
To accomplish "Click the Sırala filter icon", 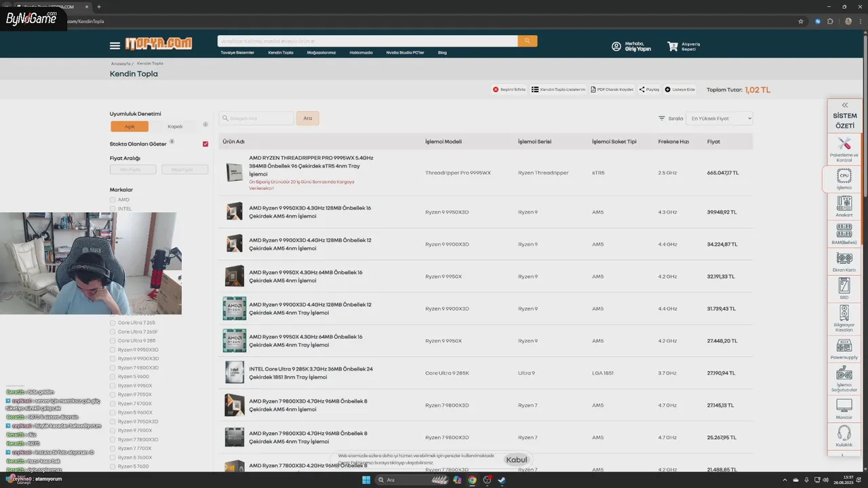I will [662, 118].
